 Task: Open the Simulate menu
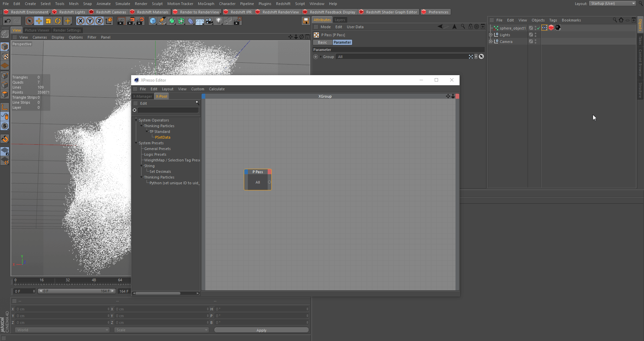(x=123, y=4)
